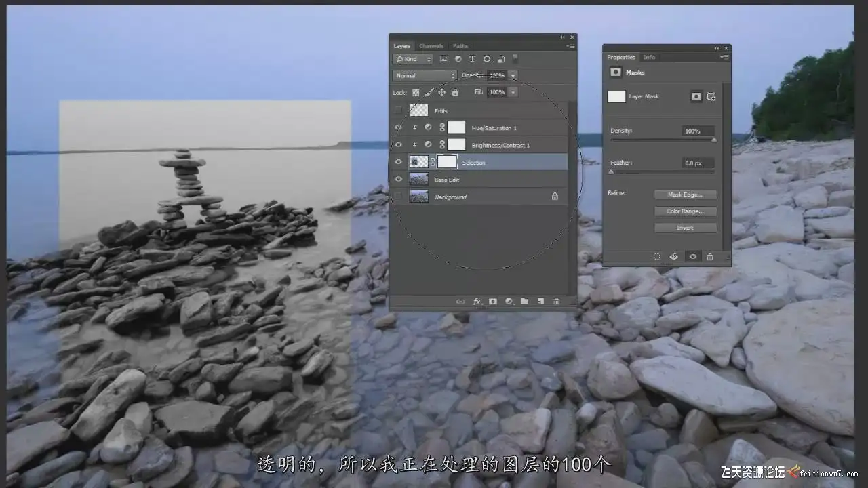Select the Selection layer mask thumbnail
This screenshot has height=488, width=868.
447,162
